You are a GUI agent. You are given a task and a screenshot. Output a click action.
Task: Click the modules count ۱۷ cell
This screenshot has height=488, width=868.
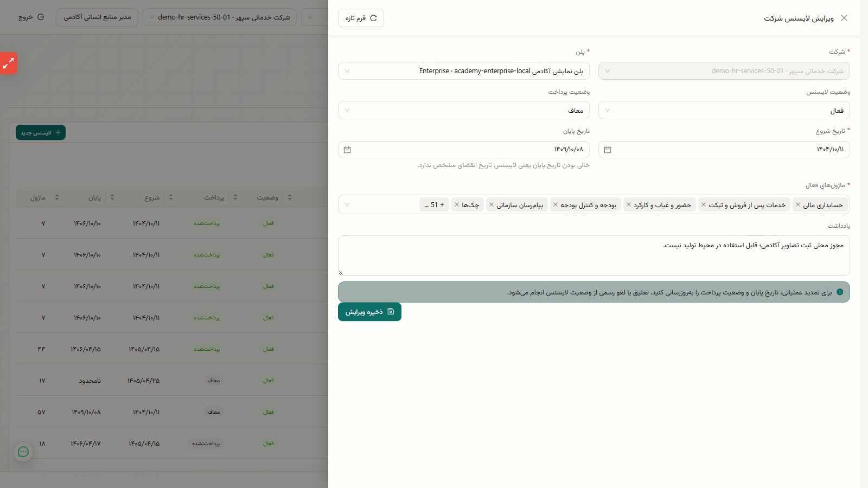point(42,381)
